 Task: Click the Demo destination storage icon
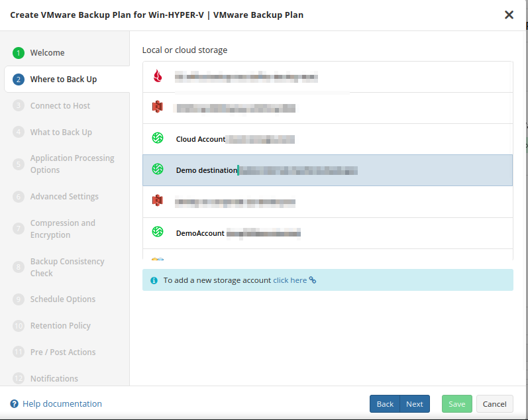158,170
